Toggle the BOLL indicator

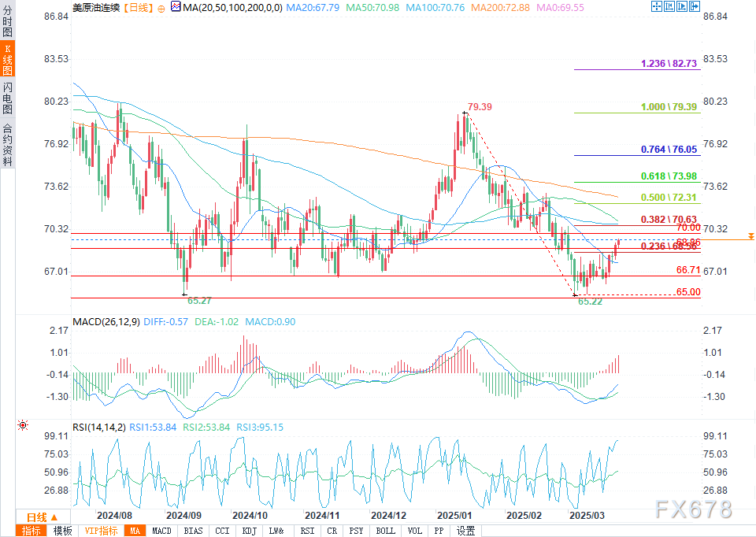click(x=385, y=531)
